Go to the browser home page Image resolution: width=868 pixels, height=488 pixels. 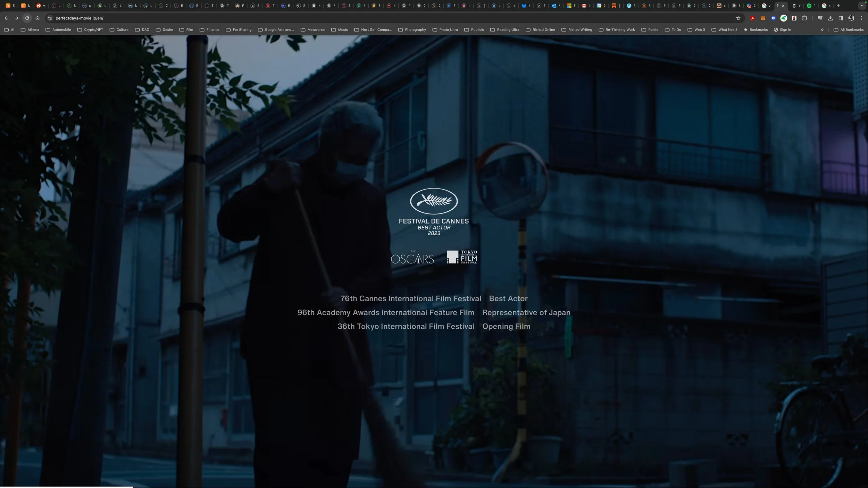[x=37, y=18]
